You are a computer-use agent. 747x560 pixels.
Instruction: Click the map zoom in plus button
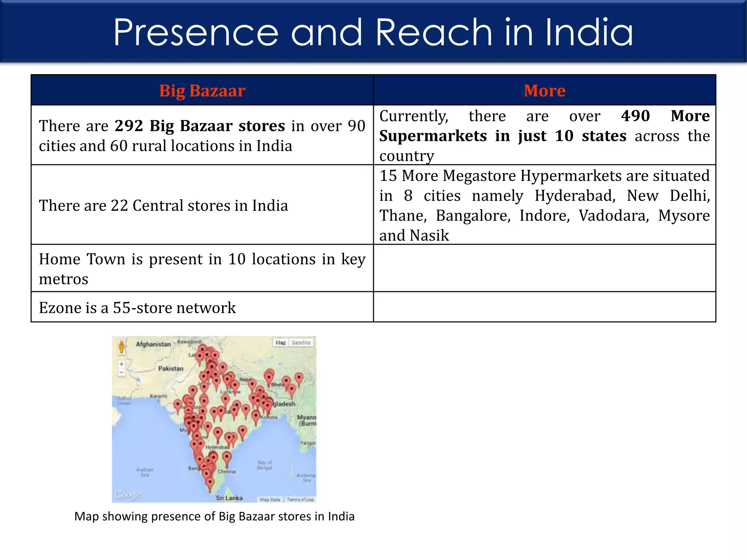click(121, 364)
